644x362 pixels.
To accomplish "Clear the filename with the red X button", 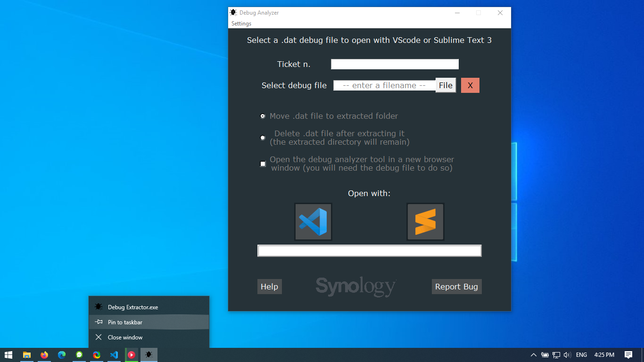I will (470, 85).
